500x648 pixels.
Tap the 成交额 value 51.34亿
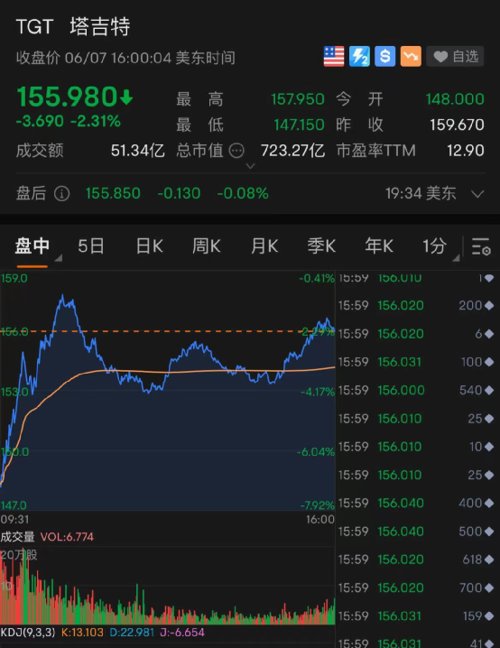click(138, 151)
